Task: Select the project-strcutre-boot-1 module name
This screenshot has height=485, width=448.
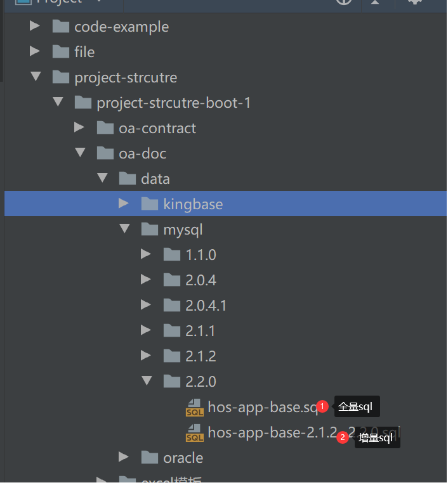Action: [173, 103]
